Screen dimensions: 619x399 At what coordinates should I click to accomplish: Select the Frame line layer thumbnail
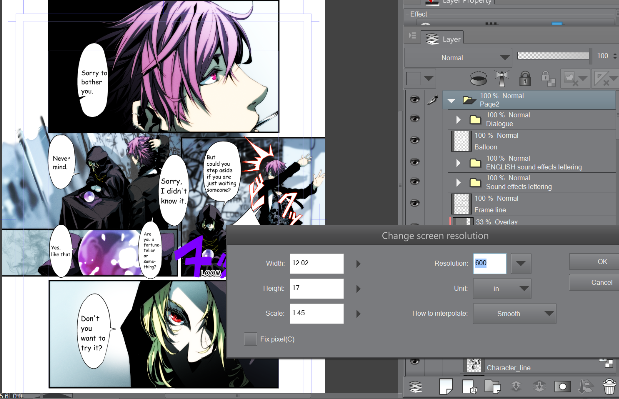(461, 204)
